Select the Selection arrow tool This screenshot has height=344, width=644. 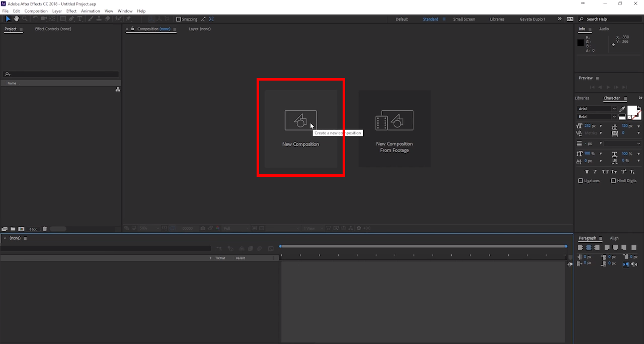[x=8, y=19]
